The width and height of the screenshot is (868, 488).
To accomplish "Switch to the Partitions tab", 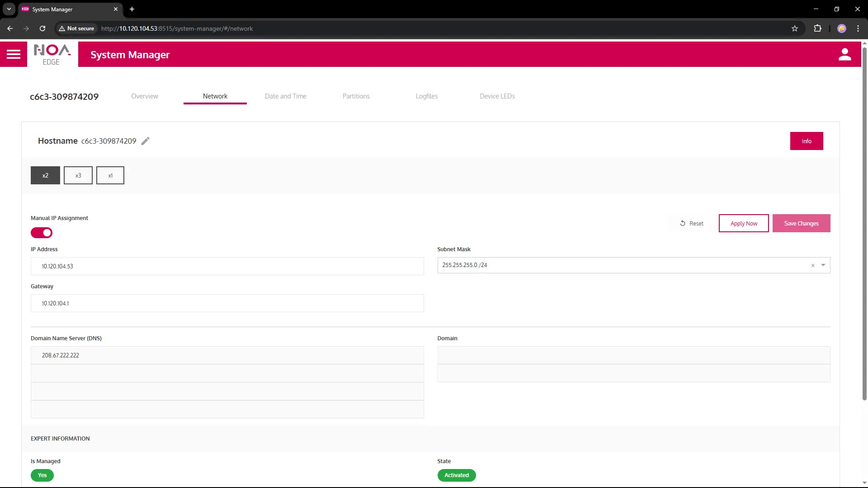I will pyautogui.click(x=356, y=96).
